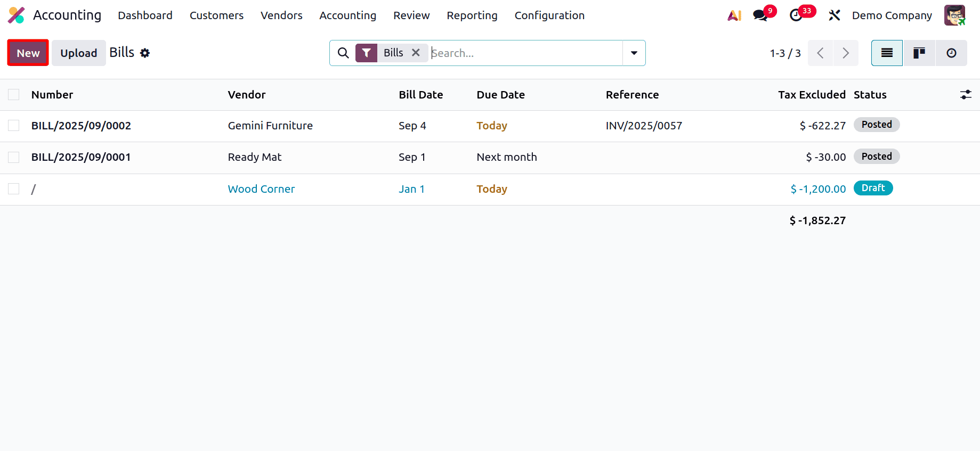
Task: Click the New button
Action: tap(28, 53)
